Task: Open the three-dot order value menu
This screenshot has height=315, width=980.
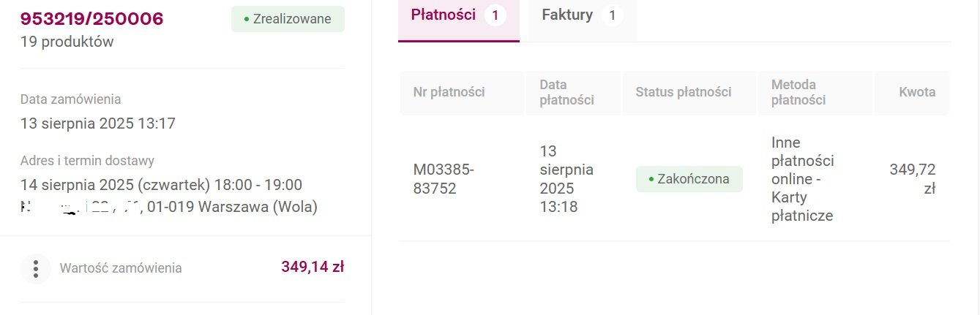Action: 36,268
